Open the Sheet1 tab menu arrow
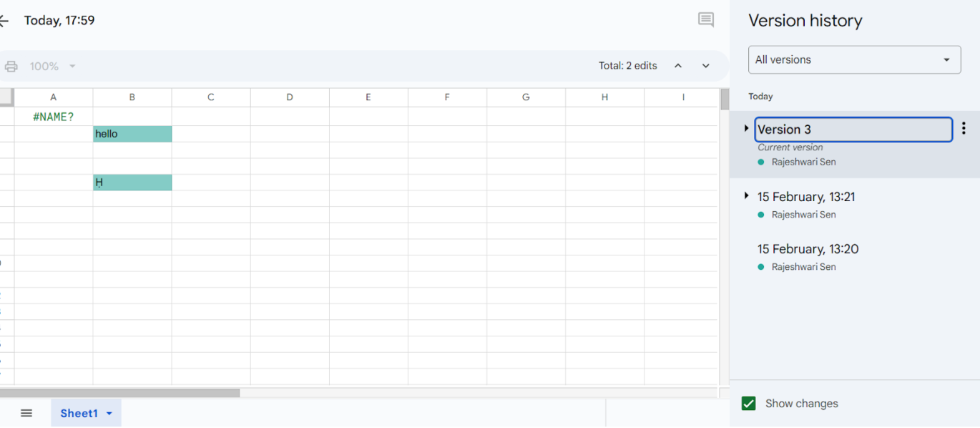Viewport: 980px width, 428px height. pos(109,414)
